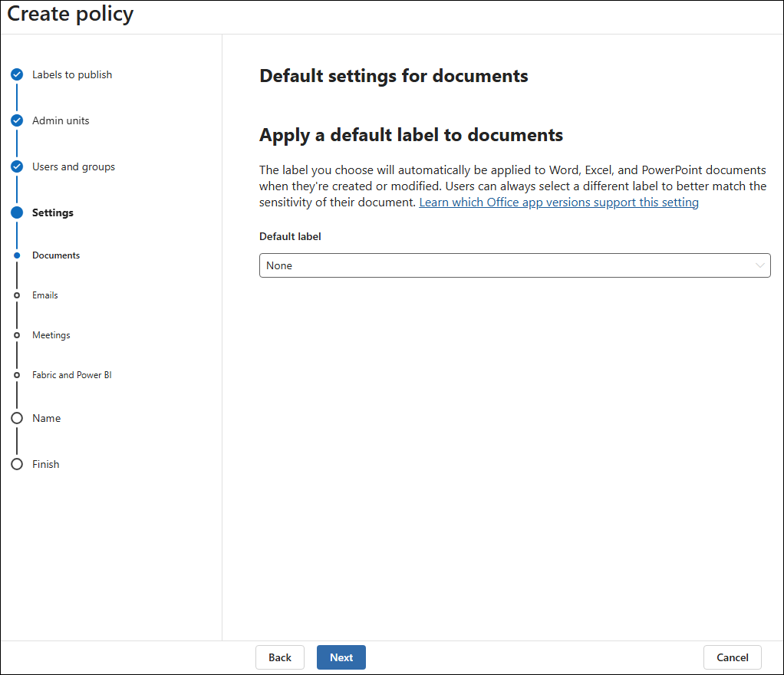Click the Create policy title
Image resolution: width=784 pixels, height=675 pixels.
(x=71, y=14)
